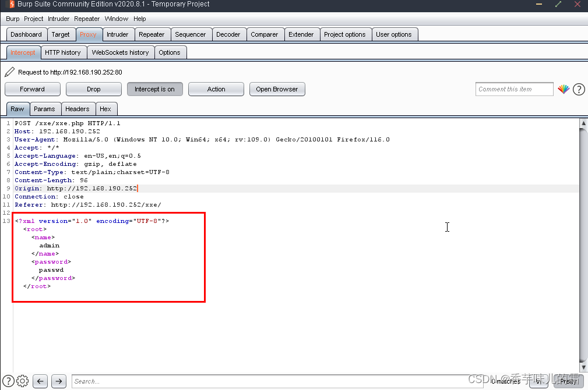Image resolution: width=588 pixels, height=390 pixels.
Task: Drop the intercepted request
Action: [x=94, y=89]
